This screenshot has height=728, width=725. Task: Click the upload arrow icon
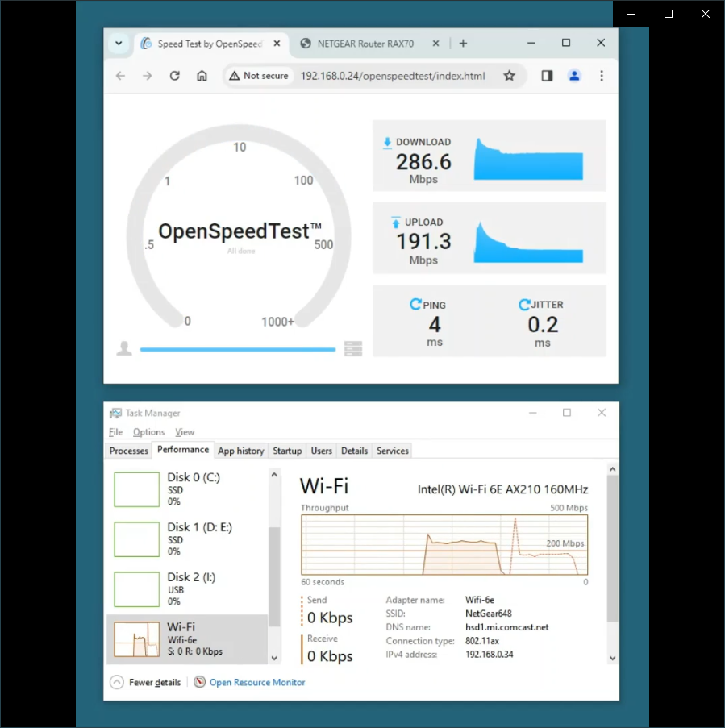396,223
